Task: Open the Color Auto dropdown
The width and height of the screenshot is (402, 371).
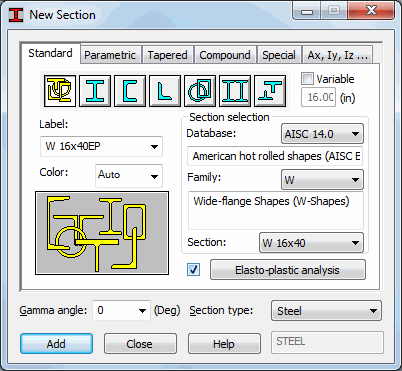Action: pos(129,176)
